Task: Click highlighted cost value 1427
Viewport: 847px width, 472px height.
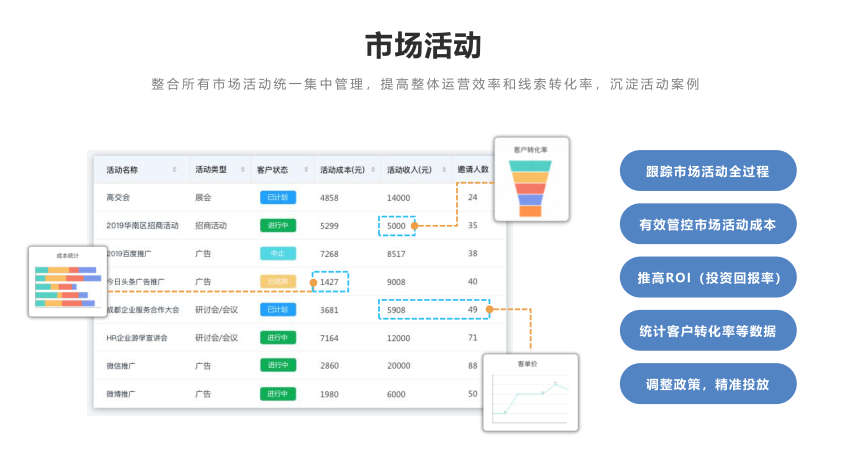Action: 330,282
